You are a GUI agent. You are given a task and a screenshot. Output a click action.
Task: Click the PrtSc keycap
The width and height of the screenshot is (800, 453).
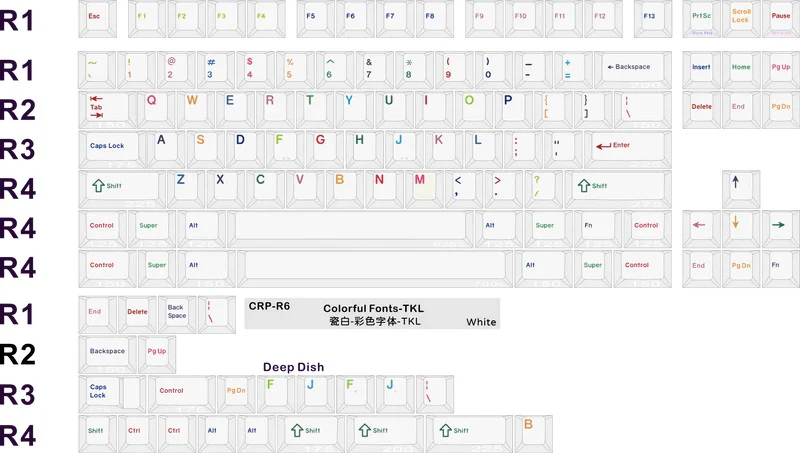click(702, 18)
